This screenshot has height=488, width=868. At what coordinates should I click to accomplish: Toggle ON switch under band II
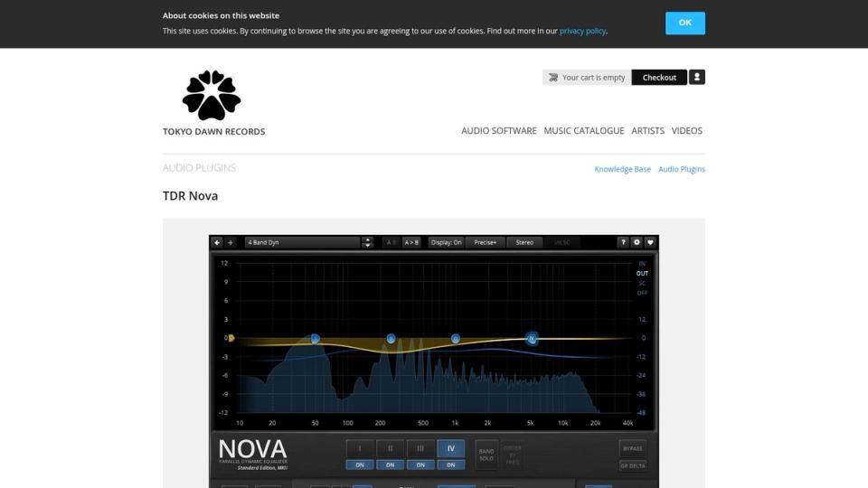click(x=390, y=465)
